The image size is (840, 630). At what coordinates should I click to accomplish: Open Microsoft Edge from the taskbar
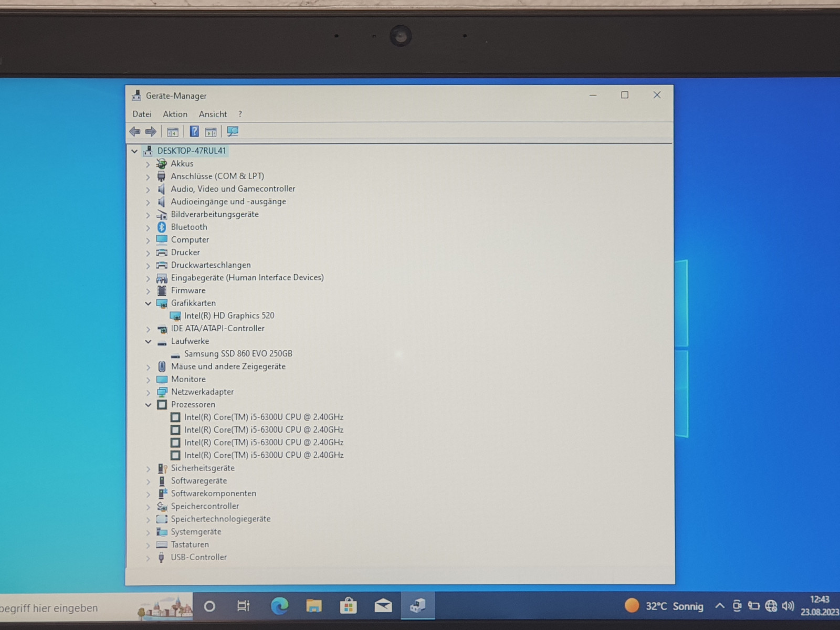click(279, 606)
